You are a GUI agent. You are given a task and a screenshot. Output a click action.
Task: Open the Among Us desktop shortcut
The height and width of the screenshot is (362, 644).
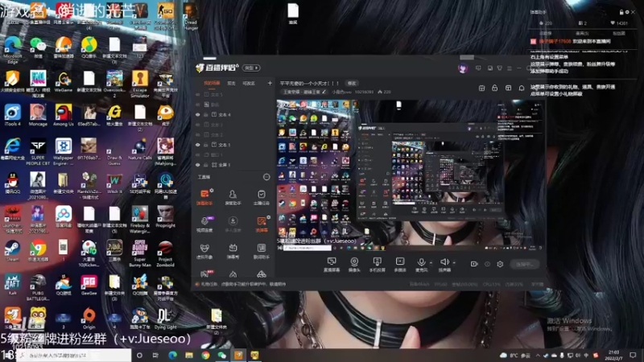click(64, 115)
